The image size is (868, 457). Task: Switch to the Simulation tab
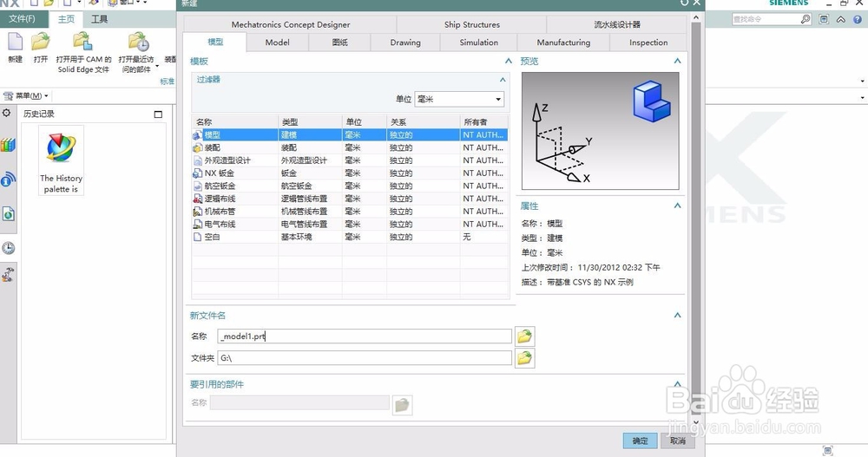pyautogui.click(x=479, y=42)
